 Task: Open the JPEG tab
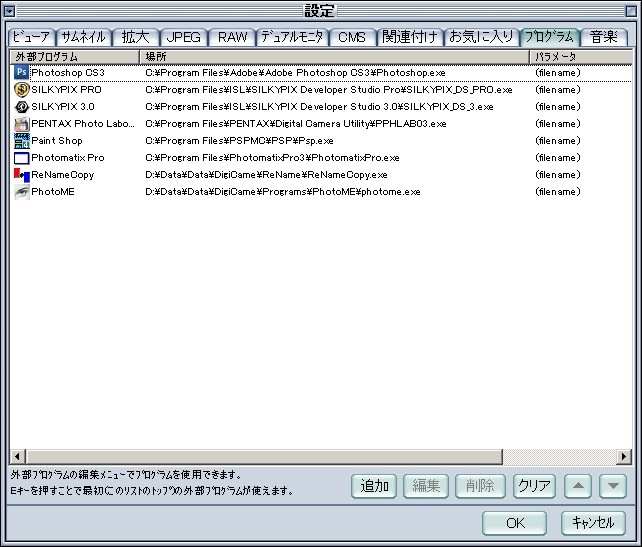tap(184, 37)
